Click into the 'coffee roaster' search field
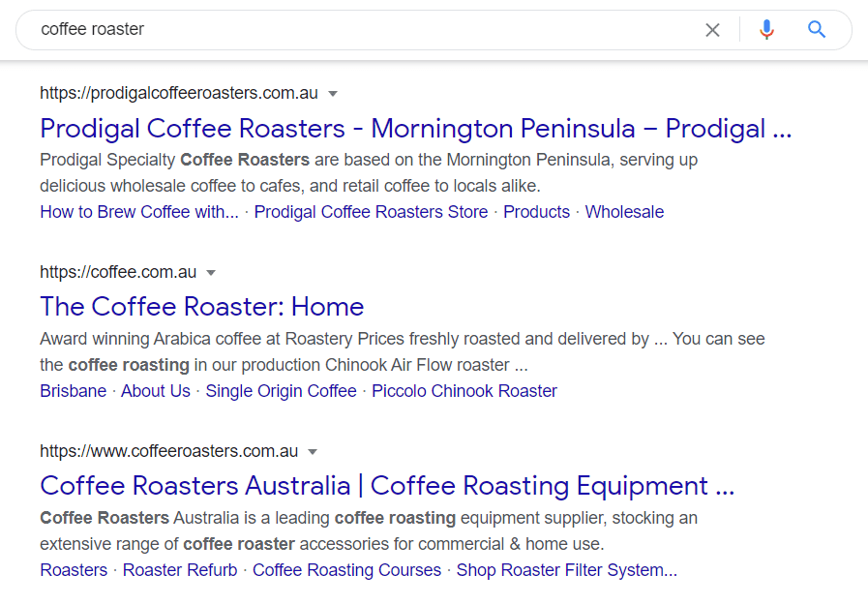This screenshot has height=605, width=868. pyautogui.click(x=368, y=30)
